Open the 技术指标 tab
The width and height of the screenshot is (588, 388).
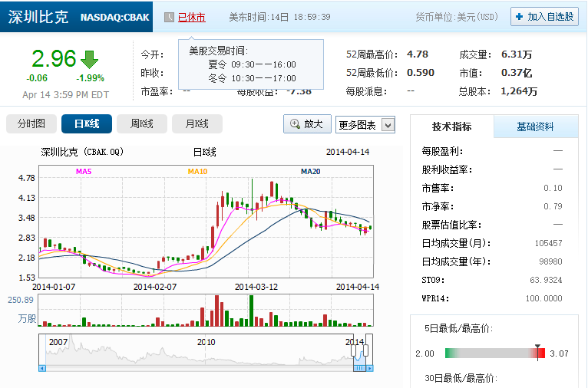coord(451,127)
